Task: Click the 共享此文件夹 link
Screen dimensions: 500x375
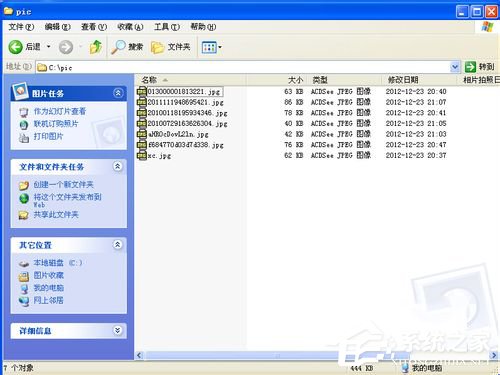Action: pyautogui.click(x=56, y=214)
